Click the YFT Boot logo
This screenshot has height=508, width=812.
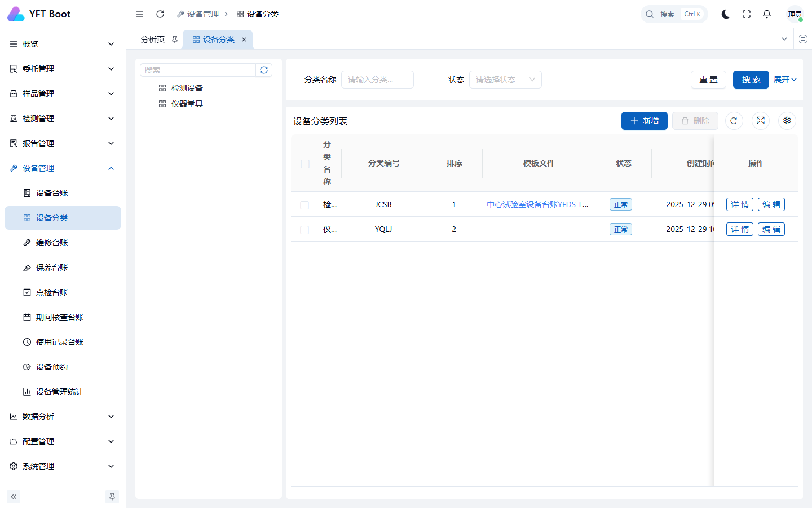(x=39, y=14)
